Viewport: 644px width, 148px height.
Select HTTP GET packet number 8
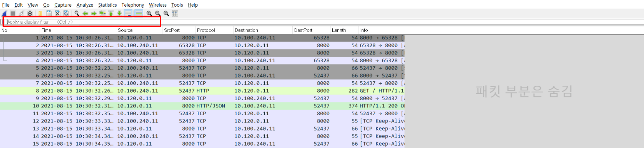(x=202, y=91)
